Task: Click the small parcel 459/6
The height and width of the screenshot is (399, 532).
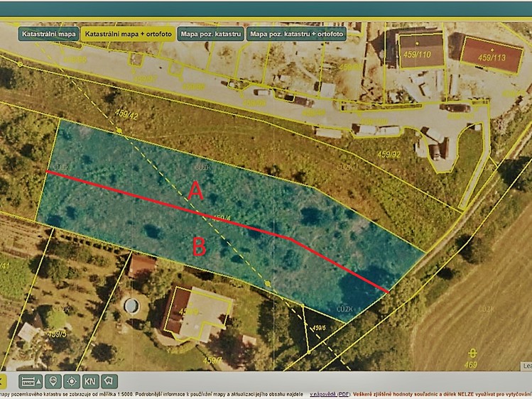Action: point(319,328)
